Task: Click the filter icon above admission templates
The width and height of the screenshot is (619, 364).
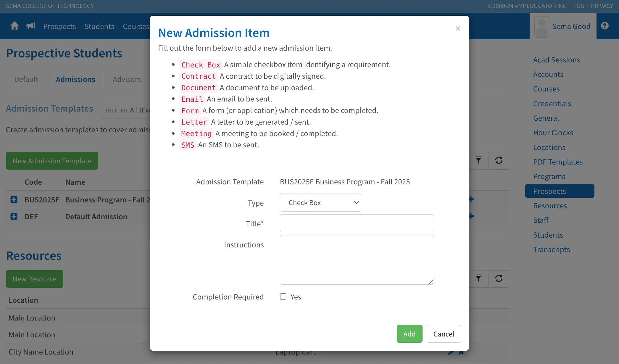Action: (478, 160)
